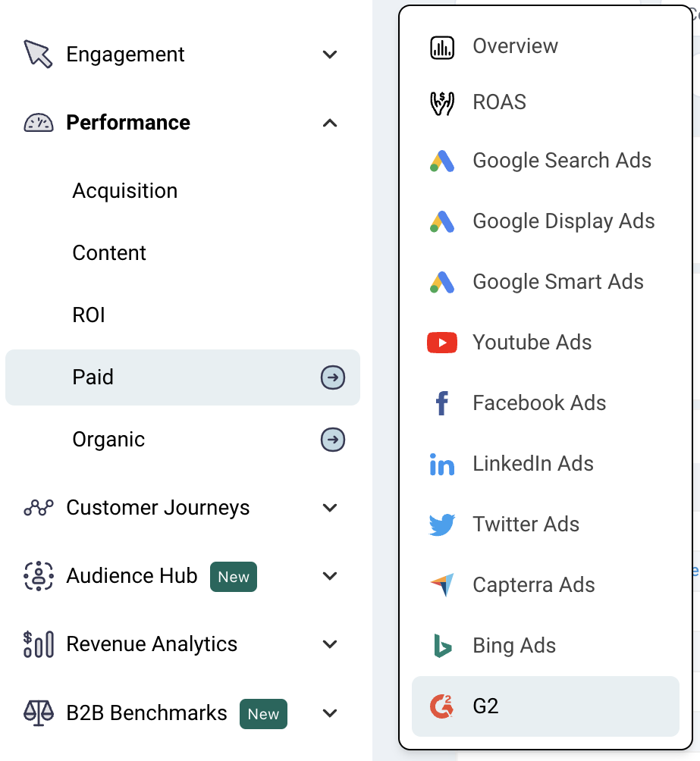Viewport: 700px width, 761px height.
Task: Open Facebook Ads report
Action: (540, 402)
